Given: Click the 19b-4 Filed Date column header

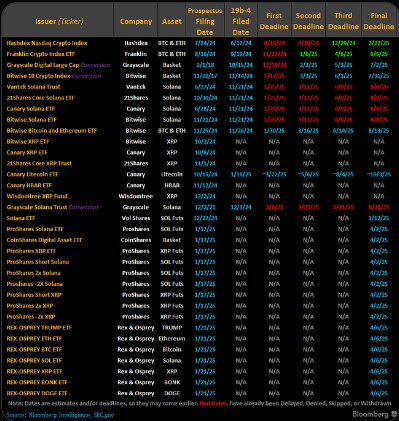Looking at the screenshot, I should tap(241, 22).
